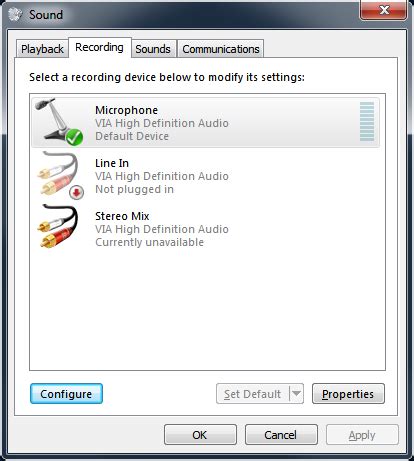Click the 'Not plugged in' status text
This screenshot has height=461, width=414.
[x=134, y=189]
